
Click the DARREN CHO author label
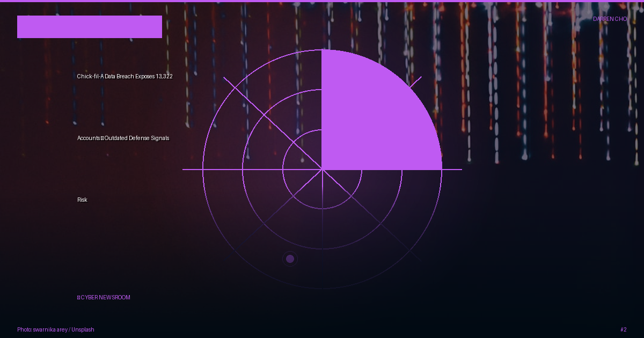(610, 19)
